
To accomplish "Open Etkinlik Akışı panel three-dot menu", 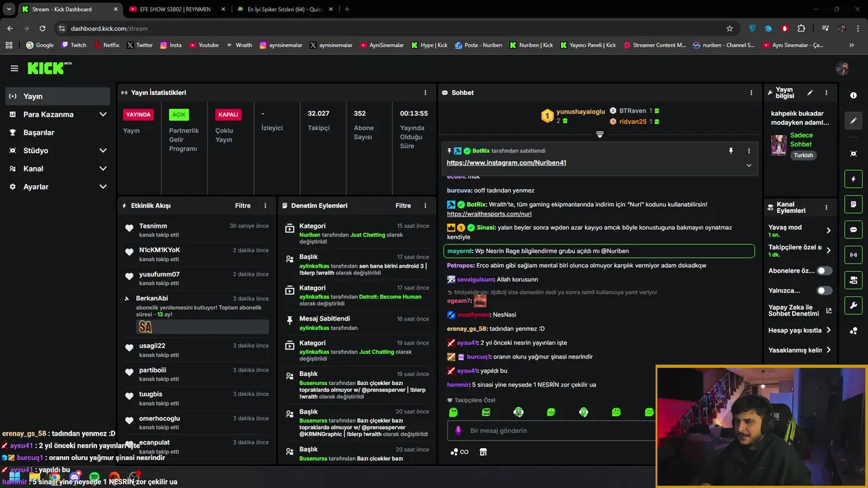I will pyautogui.click(x=265, y=205).
